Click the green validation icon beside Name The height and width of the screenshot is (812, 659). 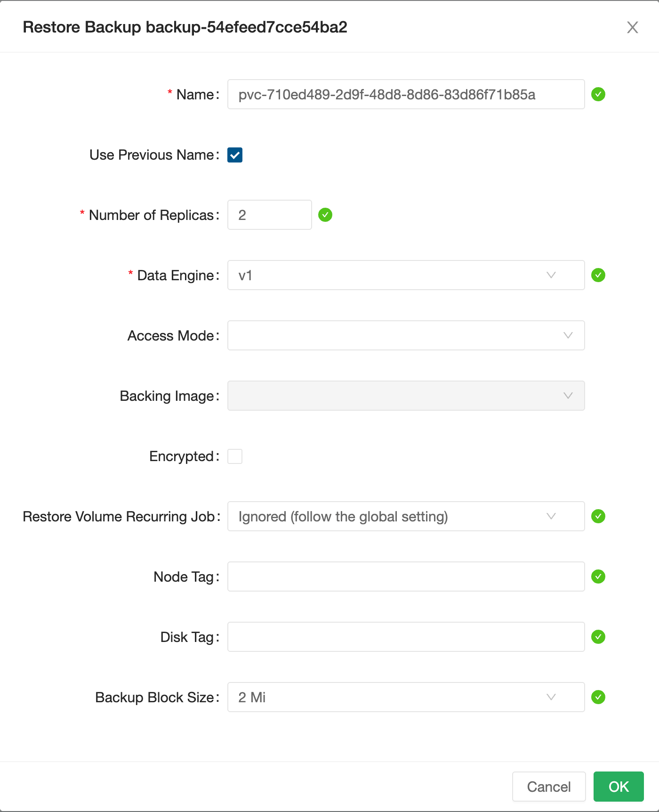click(x=598, y=95)
